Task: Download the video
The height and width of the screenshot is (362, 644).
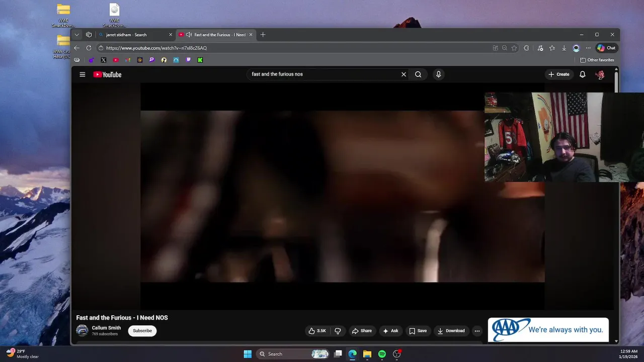Action: pos(451,331)
